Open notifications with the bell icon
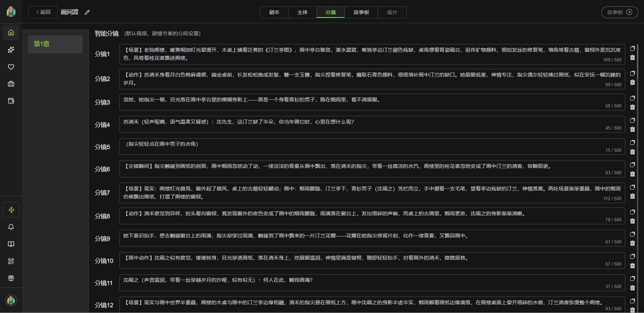 pyautogui.click(x=11, y=227)
